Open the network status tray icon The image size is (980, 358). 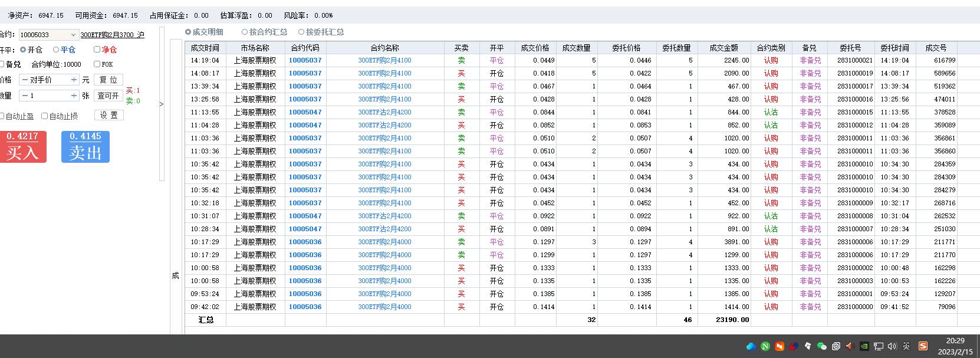(878, 346)
